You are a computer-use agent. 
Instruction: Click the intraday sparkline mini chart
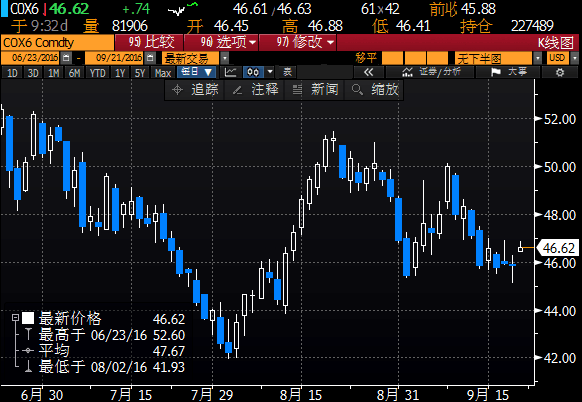tap(183, 9)
